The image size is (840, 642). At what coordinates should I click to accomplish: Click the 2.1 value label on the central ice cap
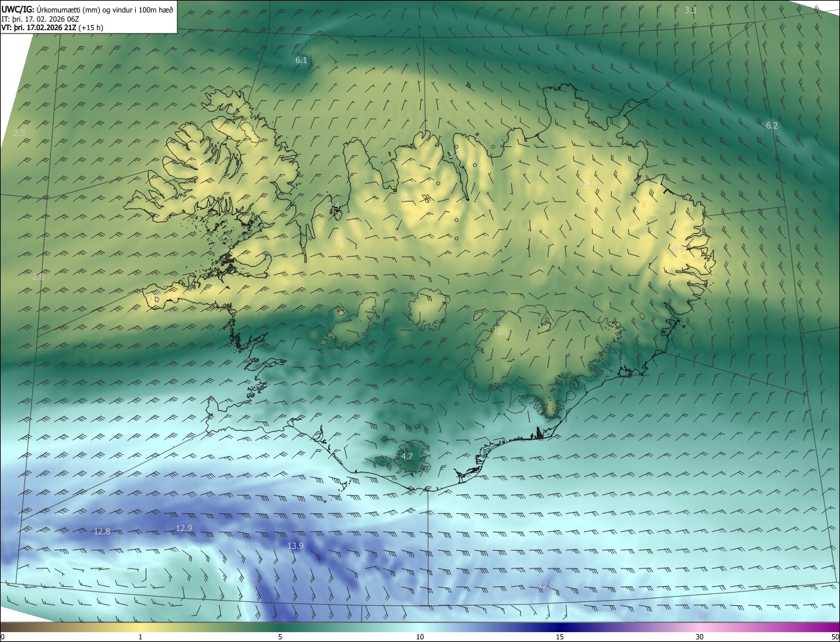(503, 332)
